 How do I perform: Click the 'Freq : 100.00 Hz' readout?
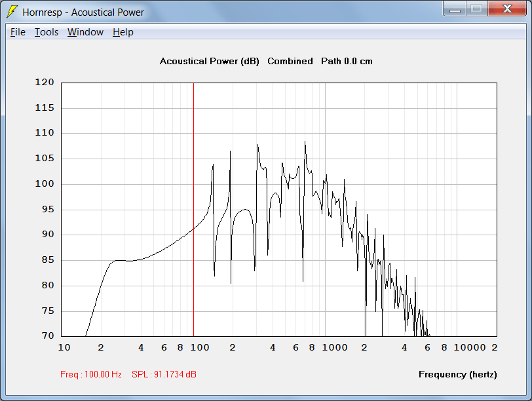click(91, 374)
